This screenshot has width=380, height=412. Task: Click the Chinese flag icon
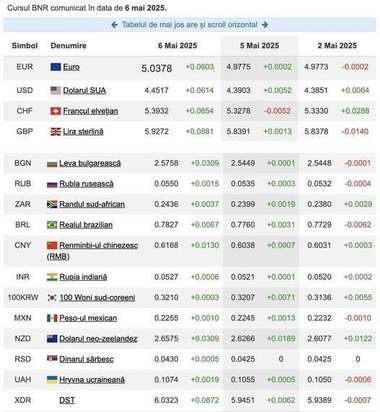(x=52, y=246)
